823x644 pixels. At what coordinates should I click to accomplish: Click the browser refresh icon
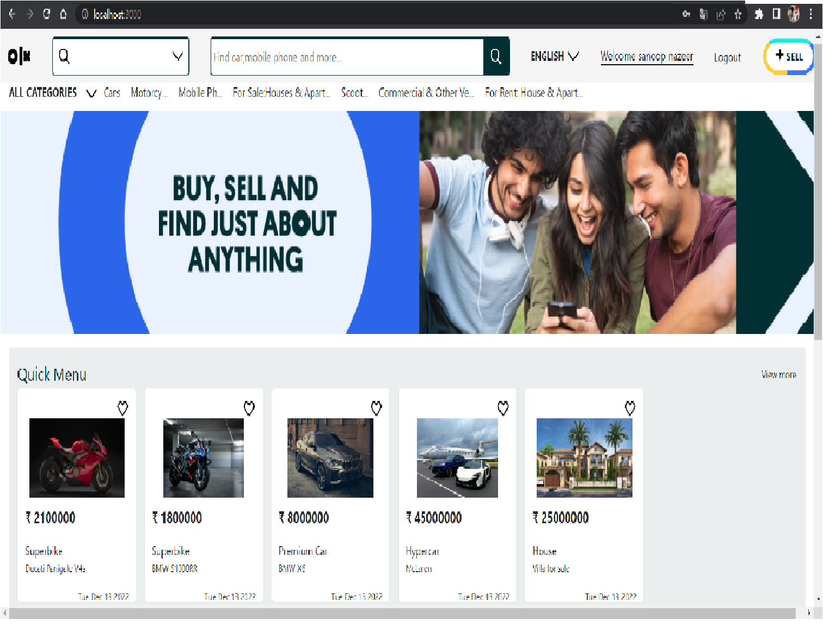[x=46, y=15]
